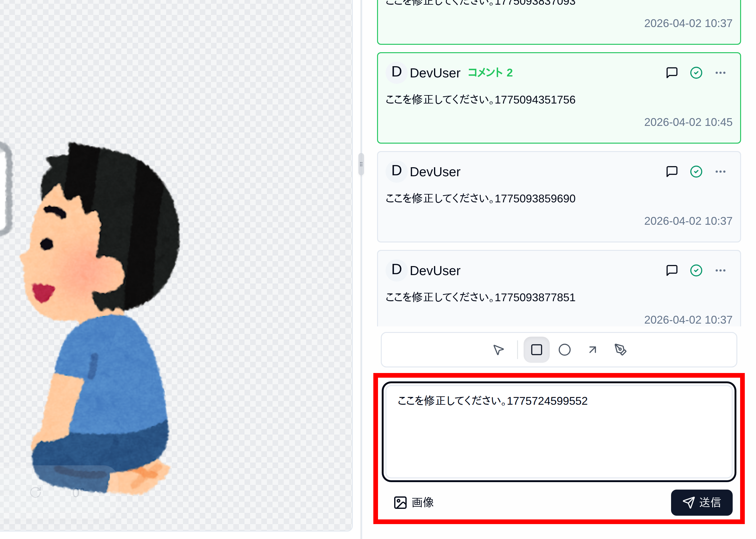
Task: Open the コメント 2 thread link
Action: [x=490, y=72]
